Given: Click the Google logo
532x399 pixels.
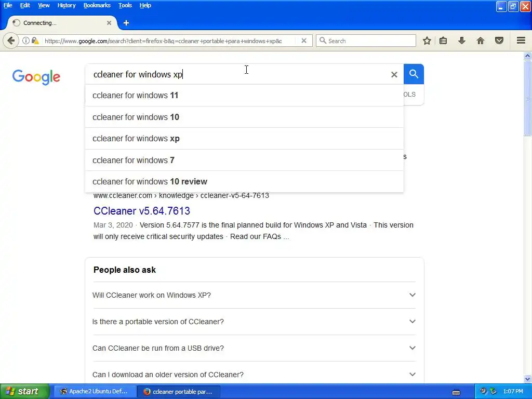Looking at the screenshot, I should point(36,77).
